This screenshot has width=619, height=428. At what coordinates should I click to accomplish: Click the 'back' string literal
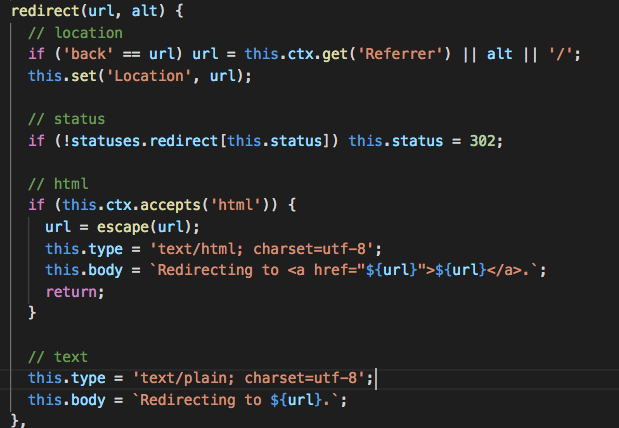coord(88,54)
